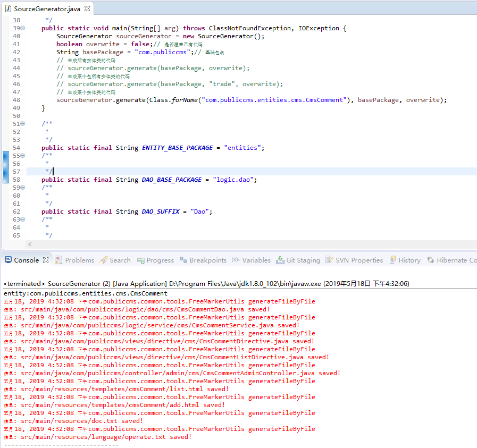Collapse the Javadoc comment at line 51
The image size is (477, 448).
click(x=22, y=124)
